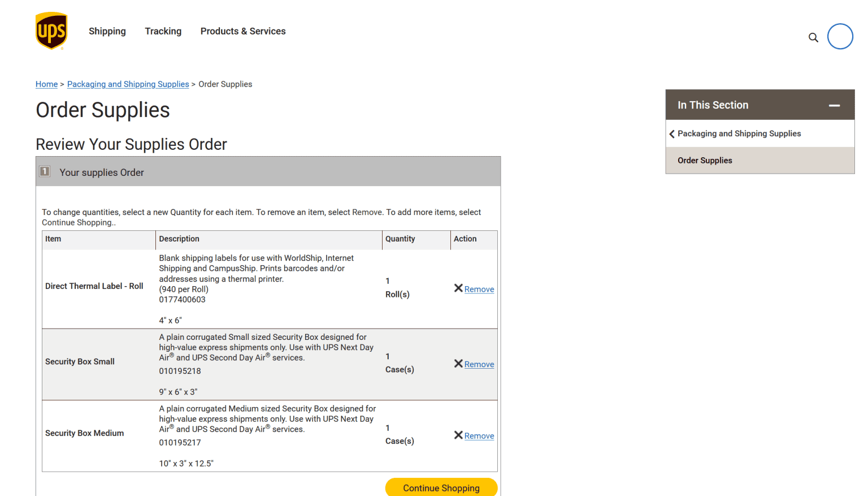Open the Shipping menu

point(107,31)
